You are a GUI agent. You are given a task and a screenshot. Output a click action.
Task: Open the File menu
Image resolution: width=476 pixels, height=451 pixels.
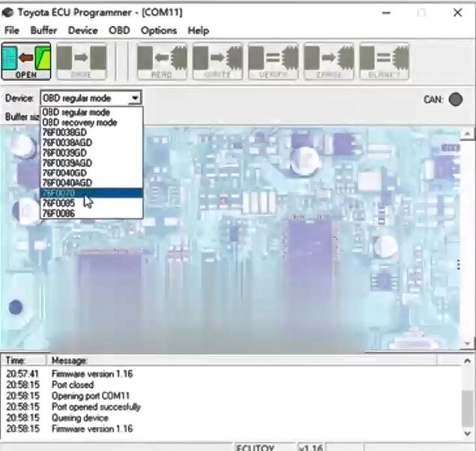coord(12,30)
